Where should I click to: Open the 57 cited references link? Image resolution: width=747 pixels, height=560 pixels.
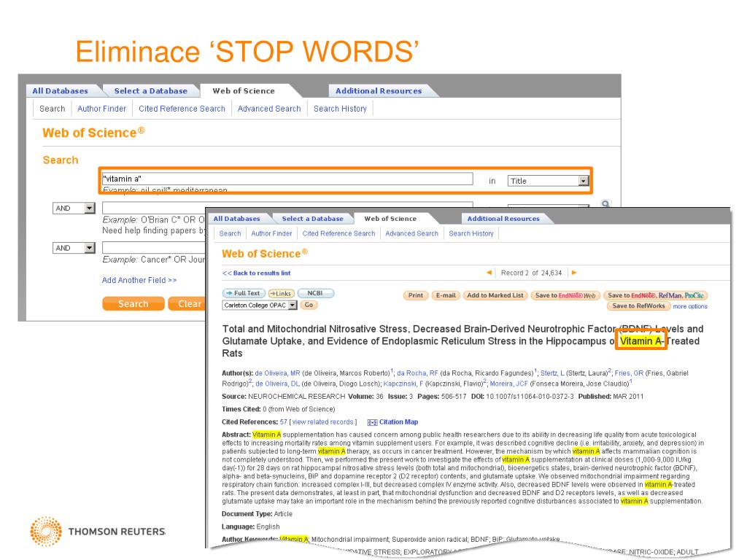(x=284, y=422)
